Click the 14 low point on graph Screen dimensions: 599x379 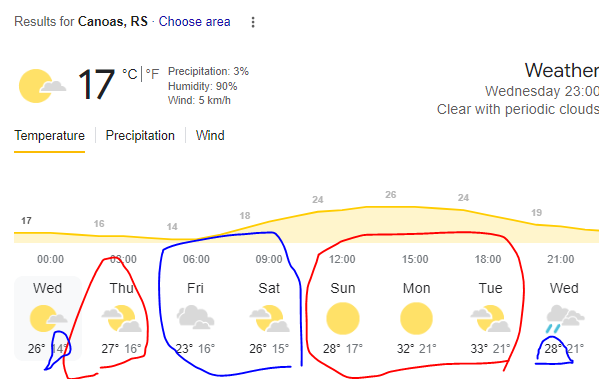pyautogui.click(x=172, y=227)
